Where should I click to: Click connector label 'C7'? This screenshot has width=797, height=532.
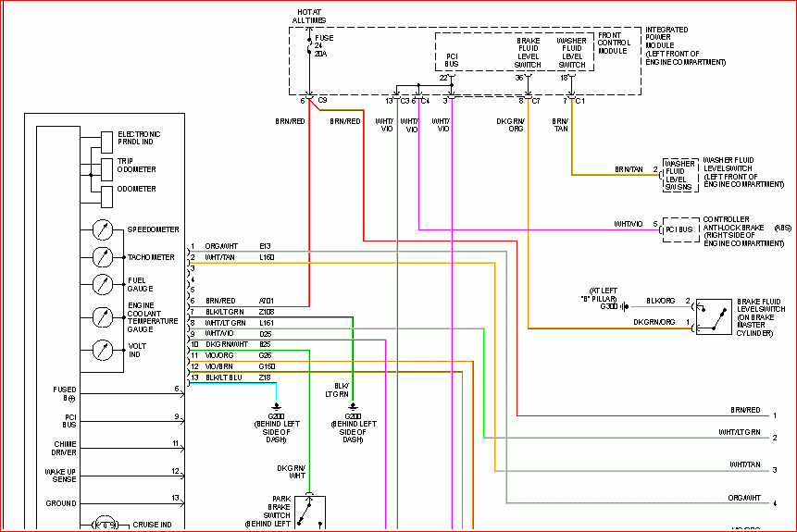pyautogui.click(x=536, y=101)
